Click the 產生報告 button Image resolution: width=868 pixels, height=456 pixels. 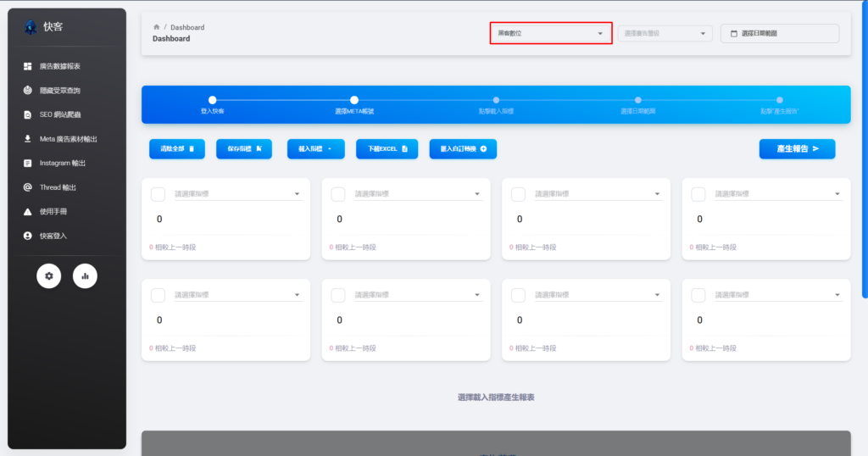tap(797, 148)
